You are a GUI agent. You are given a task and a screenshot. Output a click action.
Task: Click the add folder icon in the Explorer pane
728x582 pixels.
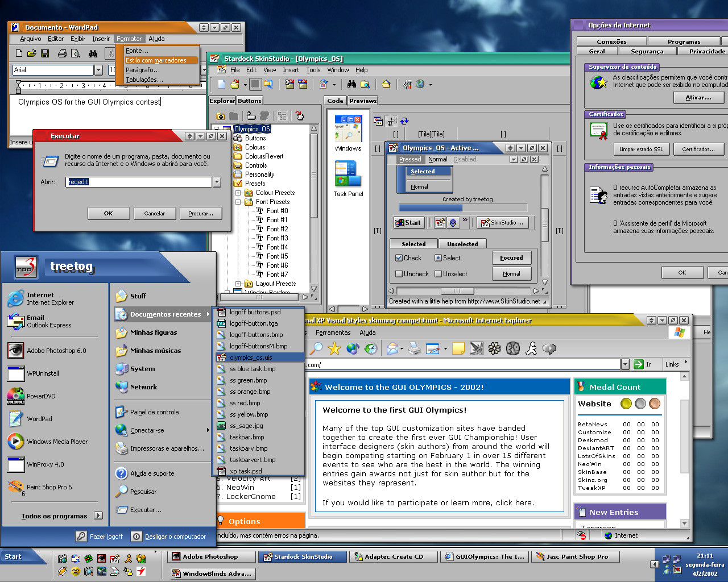[221, 116]
